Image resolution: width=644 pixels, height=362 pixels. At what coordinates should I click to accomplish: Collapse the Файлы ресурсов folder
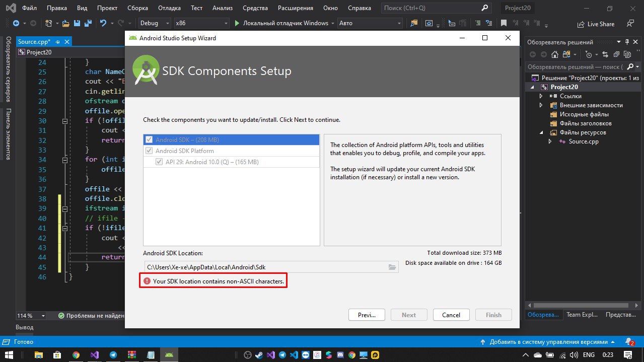click(x=541, y=132)
